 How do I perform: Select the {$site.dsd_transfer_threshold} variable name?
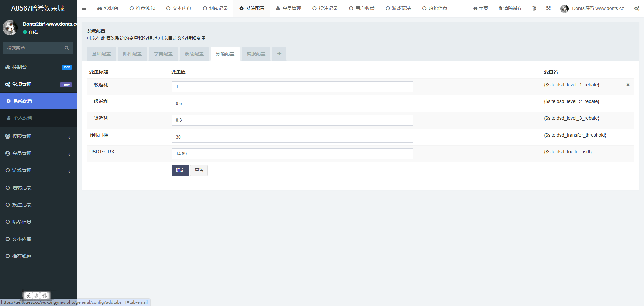click(575, 135)
